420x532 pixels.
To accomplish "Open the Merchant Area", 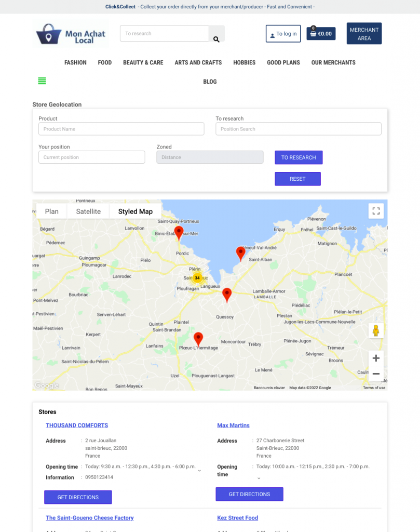I will coord(364,34).
